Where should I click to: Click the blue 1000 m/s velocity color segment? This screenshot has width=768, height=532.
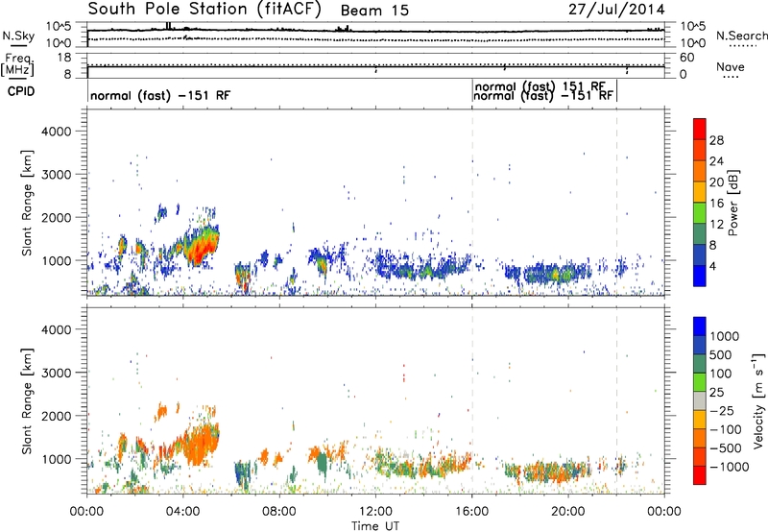click(x=700, y=326)
